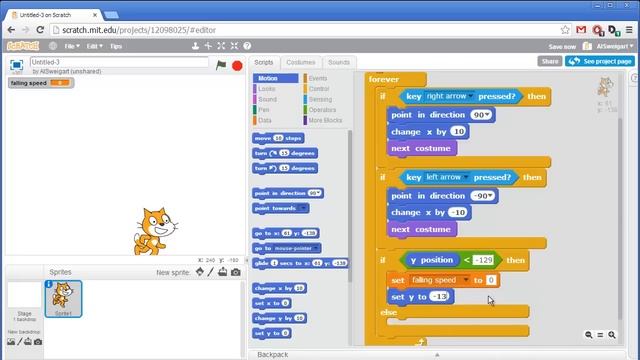Take backdrop photo from camera
Screen dimensions: 640x360
coord(38,342)
